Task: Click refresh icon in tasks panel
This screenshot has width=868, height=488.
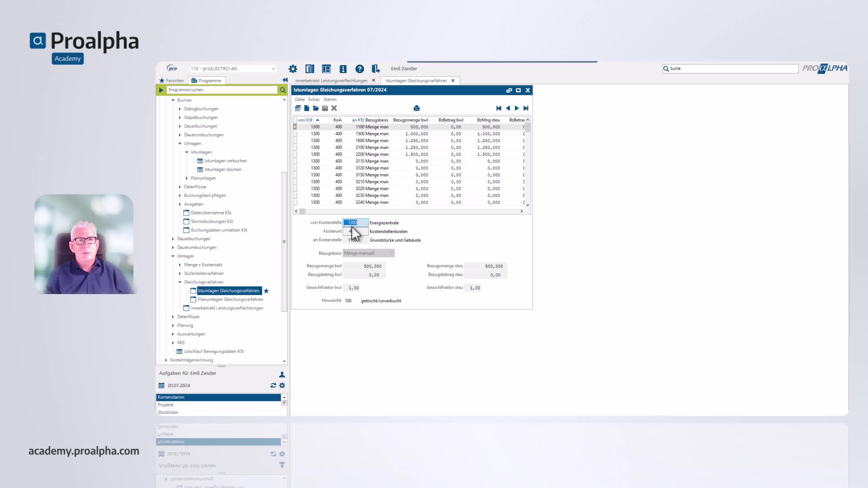Action: pos(273,385)
